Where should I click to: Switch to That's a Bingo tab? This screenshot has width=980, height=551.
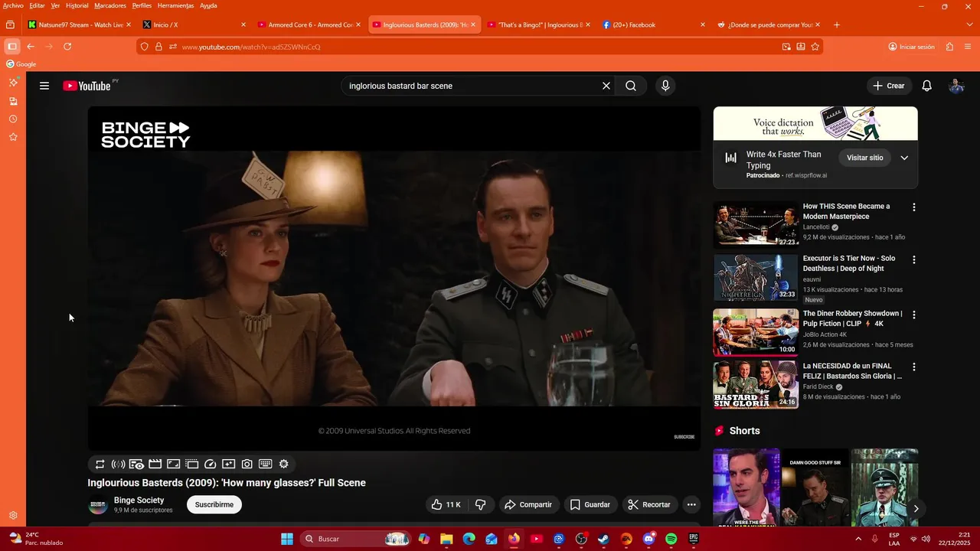tap(539, 24)
